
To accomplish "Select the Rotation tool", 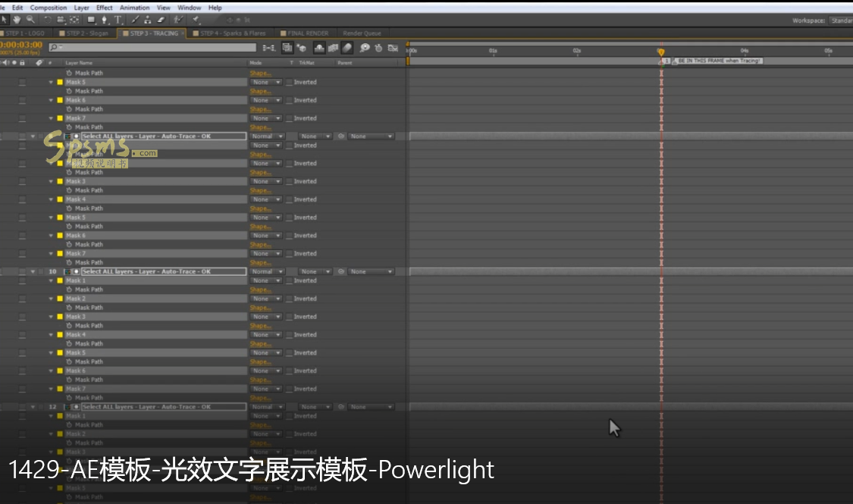I will pyautogui.click(x=48, y=20).
